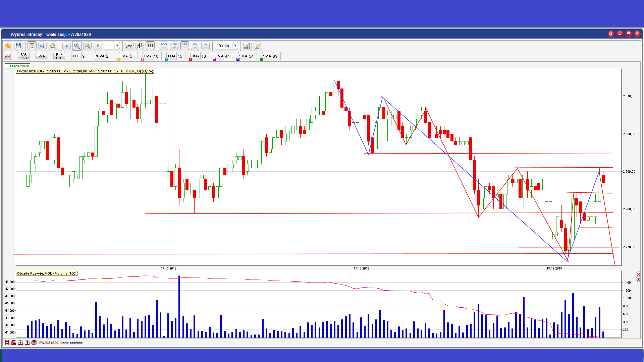Open file using the folder icon

coord(8,46)
